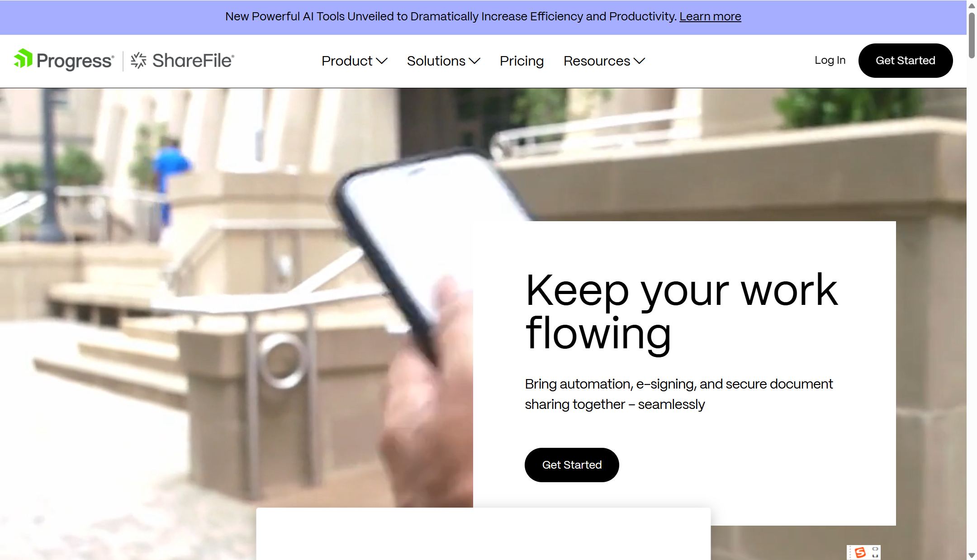
Task: Open the Resources menu
Action: [x=604, y=61]
